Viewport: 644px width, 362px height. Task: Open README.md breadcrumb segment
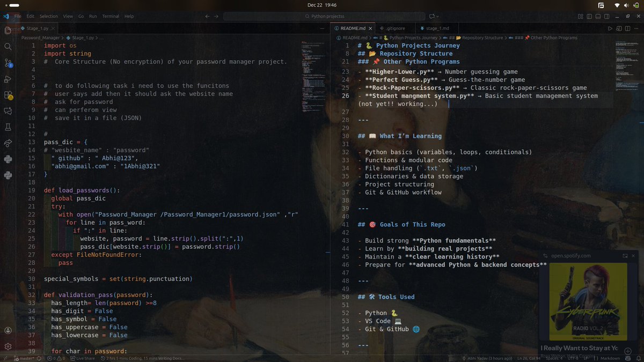click(353, 38)
